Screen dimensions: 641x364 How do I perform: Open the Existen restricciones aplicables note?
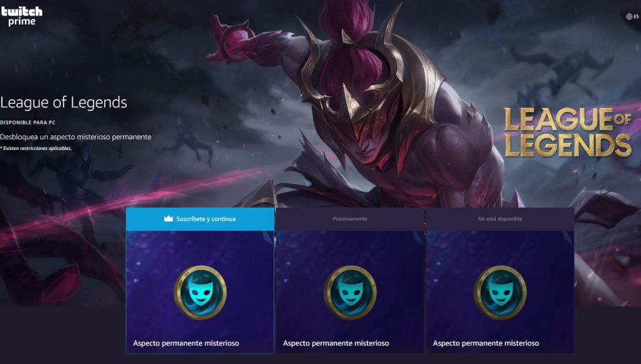click(36, 148)
